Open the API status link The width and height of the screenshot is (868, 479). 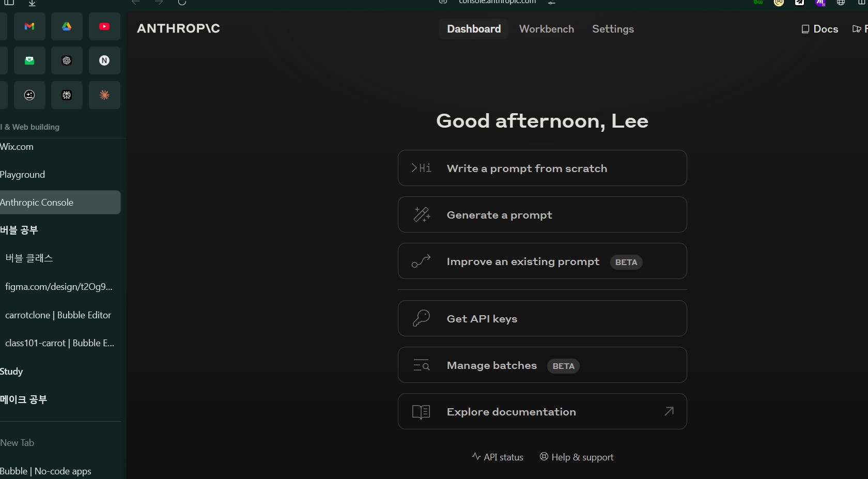498,457
